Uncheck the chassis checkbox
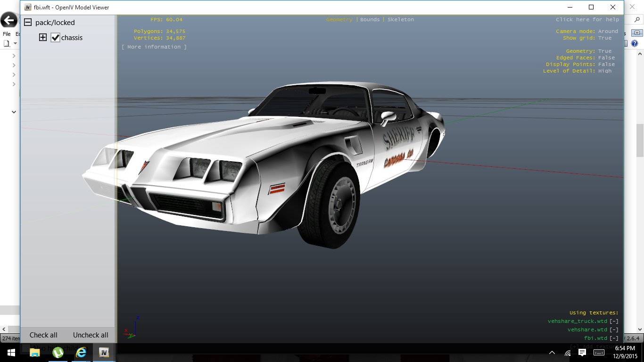The width and height of the screenshot is (644, 362). point(55,38)
